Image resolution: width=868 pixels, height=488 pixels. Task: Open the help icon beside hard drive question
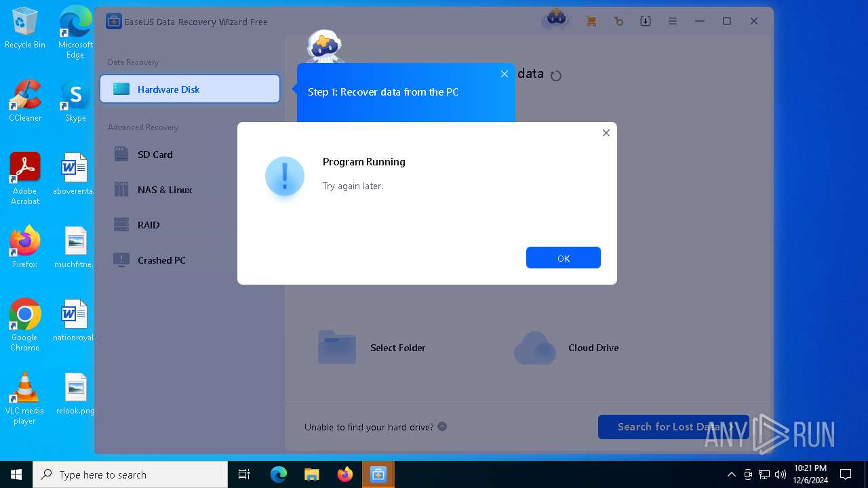click(x=442, y=426)
